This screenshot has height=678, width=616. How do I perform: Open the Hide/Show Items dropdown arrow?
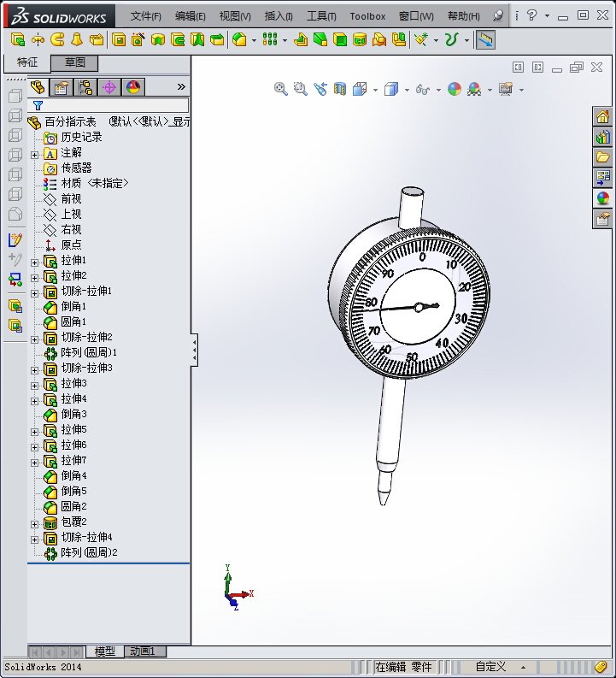point(438,90)
